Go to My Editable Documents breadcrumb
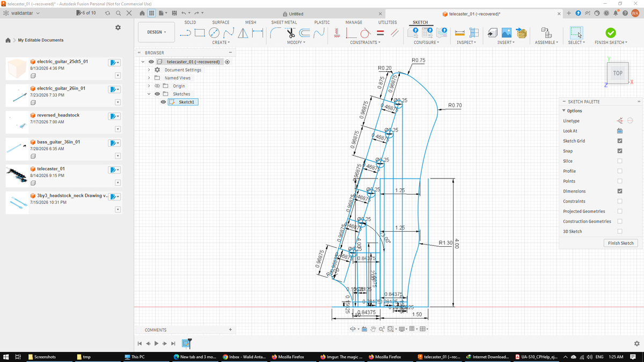The height and width of the screenshot is (362, 644). (x=41, y=40)
